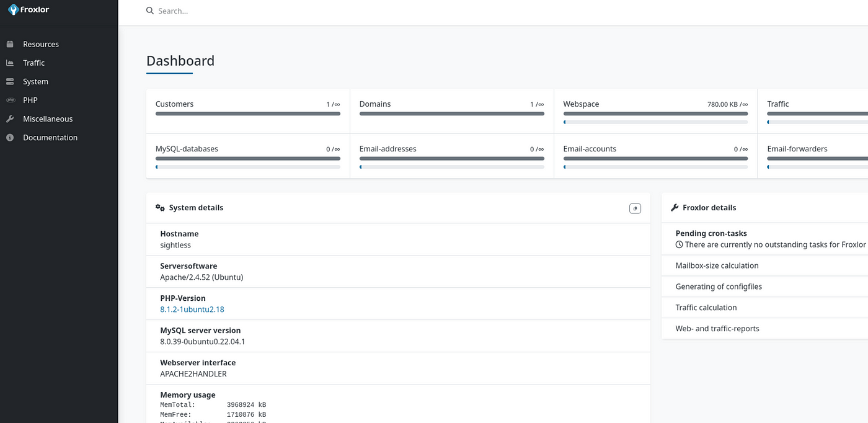This screenshot has height=423, width=868.
Task: Select the Traffic card label
Action: click(x=777, y=104)
